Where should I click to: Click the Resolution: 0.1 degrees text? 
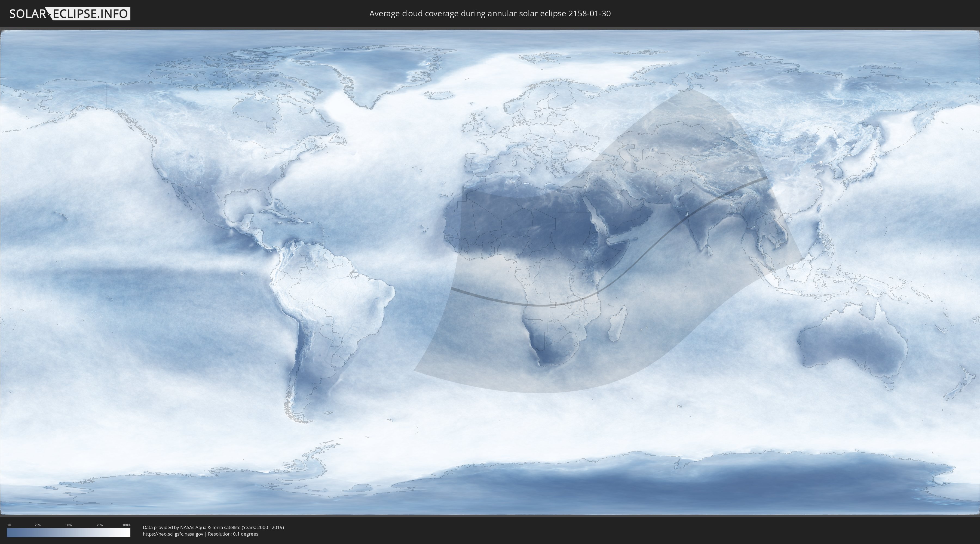(233, 534)
